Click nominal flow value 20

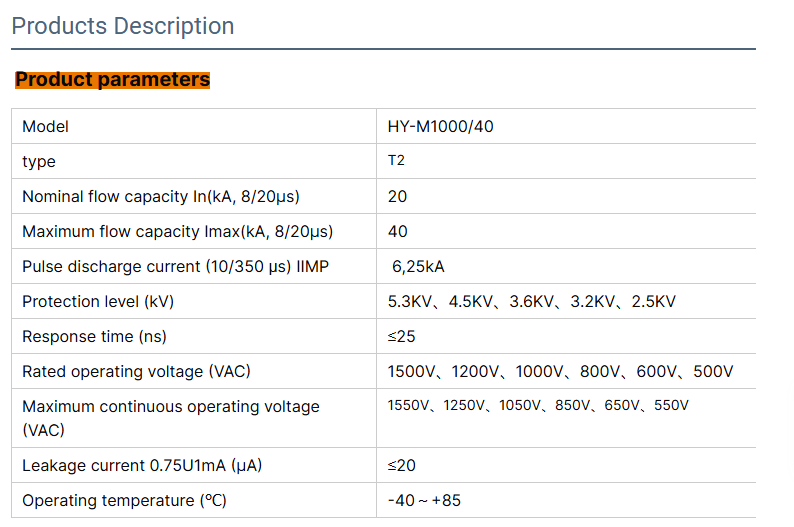tap(397, 197)
